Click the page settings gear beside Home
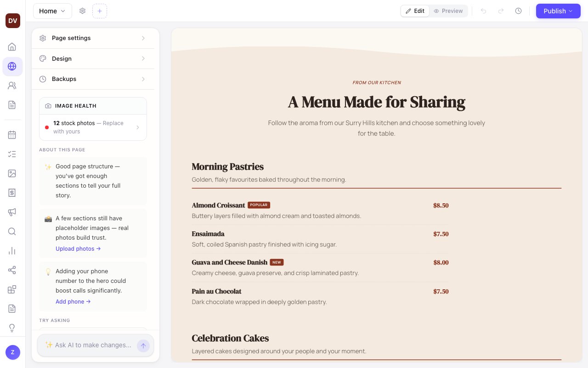This screenshot has height=368, width=588. (x=83, y=11)
